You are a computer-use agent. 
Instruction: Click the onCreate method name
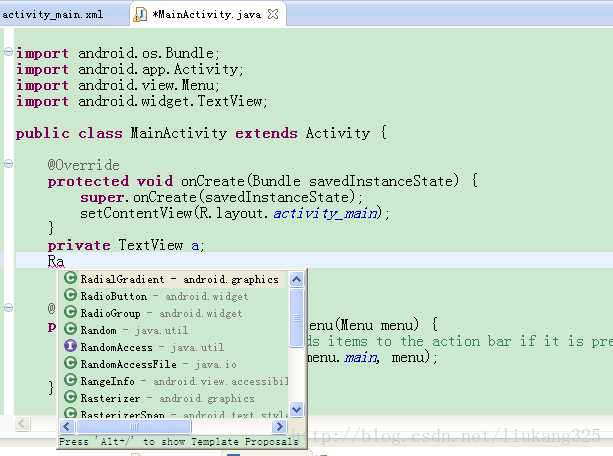(x=213, y=181)
